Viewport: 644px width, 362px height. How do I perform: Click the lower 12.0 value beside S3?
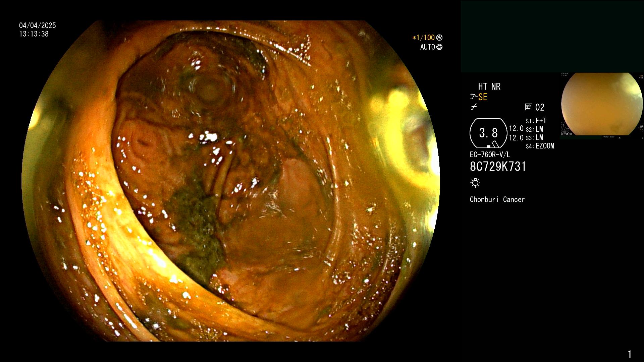tap(516, 138)
